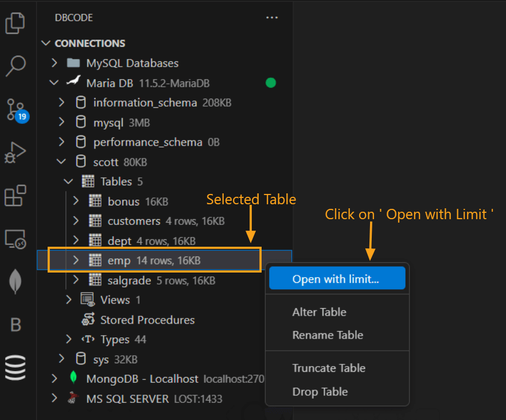
Task: Expand the MongoDB - Localhost connection
Action: tap(55, 378)
